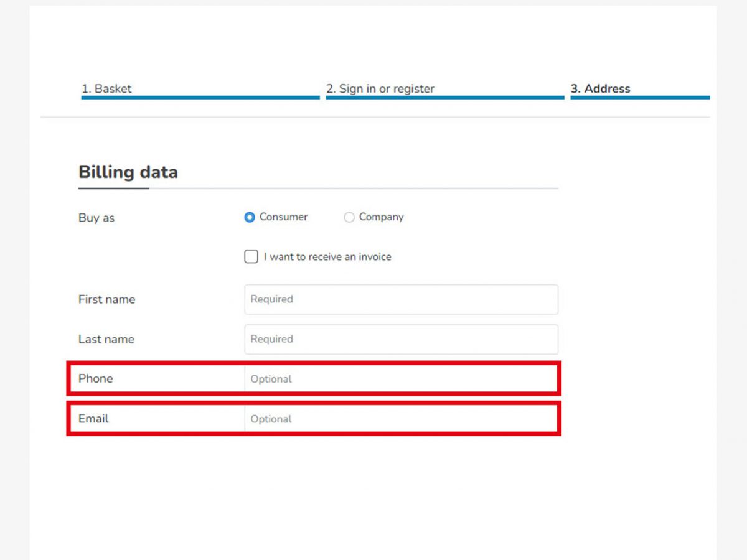Open step 3. Address
This screenshot has width=747, height=560.
601,89
